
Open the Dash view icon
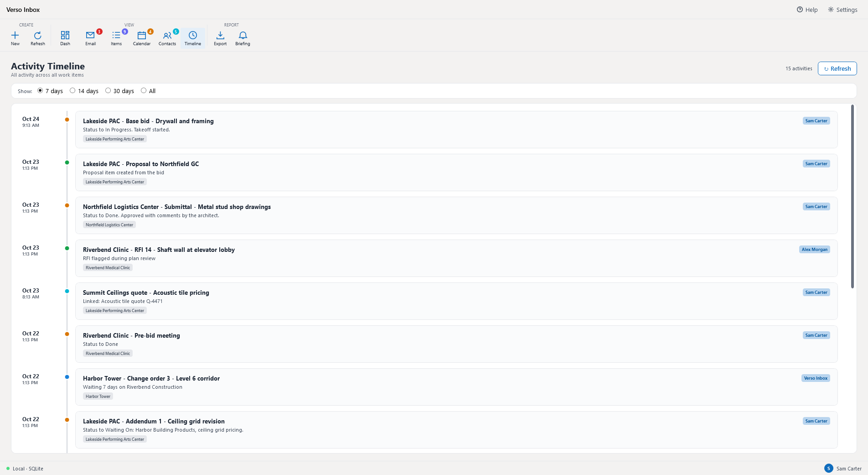[65, 36]
